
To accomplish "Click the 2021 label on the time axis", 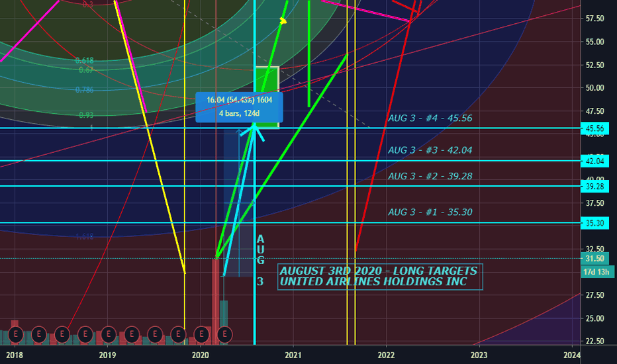I will (x=293, y=355).
